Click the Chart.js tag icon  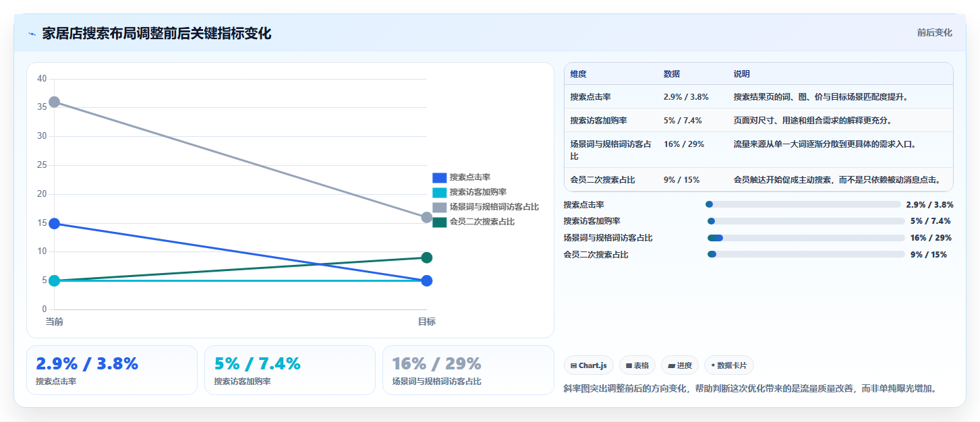573,365
